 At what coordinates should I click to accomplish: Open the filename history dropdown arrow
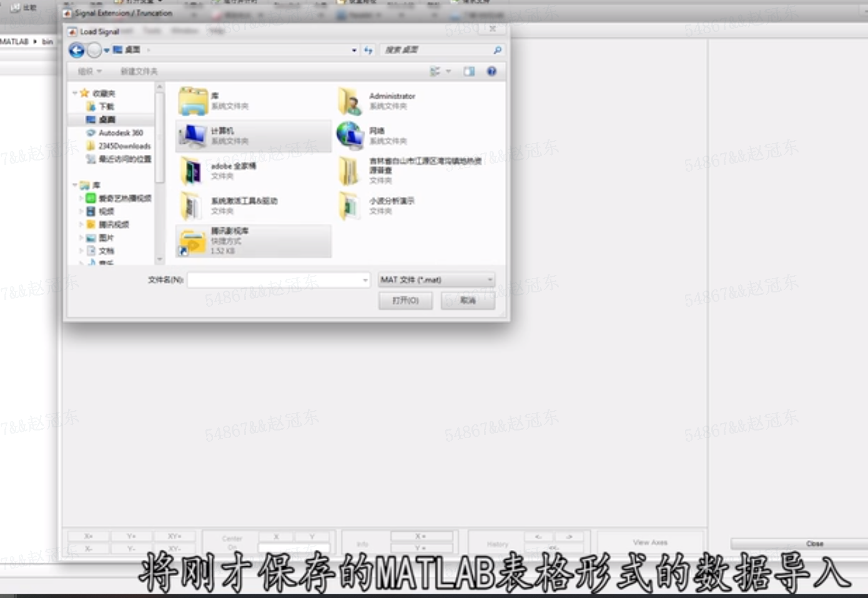click(365, 280)
